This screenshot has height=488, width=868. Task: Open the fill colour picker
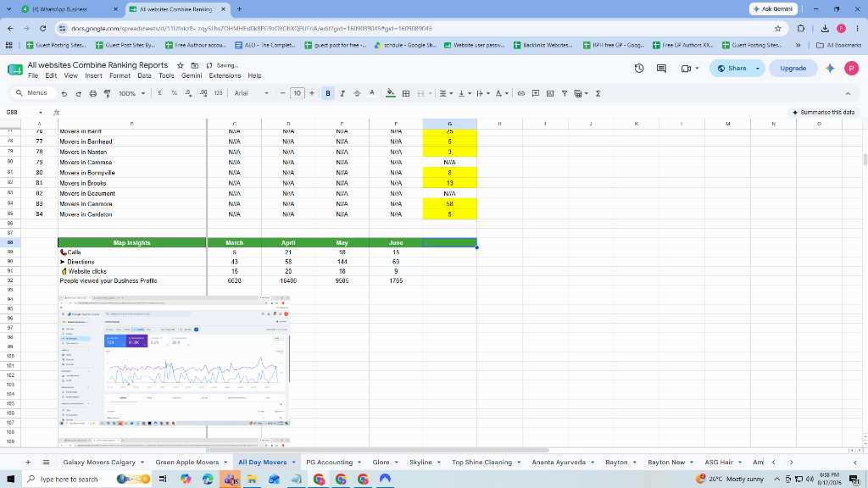point(390,93)
